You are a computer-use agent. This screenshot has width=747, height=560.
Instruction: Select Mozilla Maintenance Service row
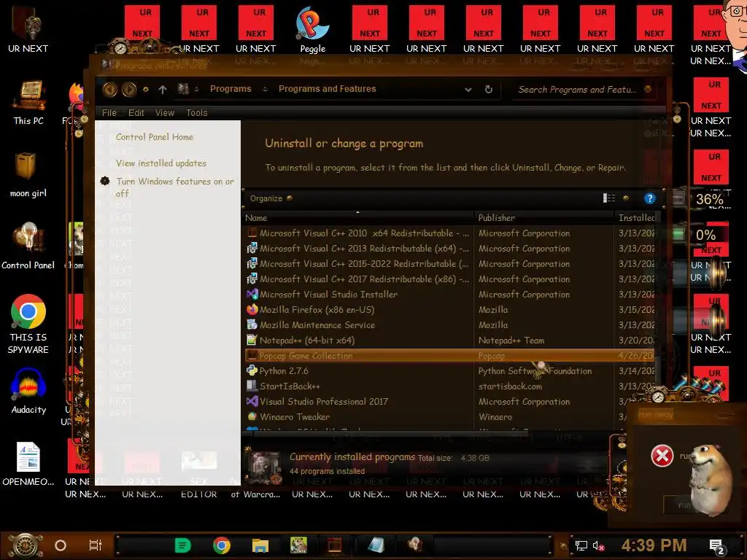(x=449, y=324)
